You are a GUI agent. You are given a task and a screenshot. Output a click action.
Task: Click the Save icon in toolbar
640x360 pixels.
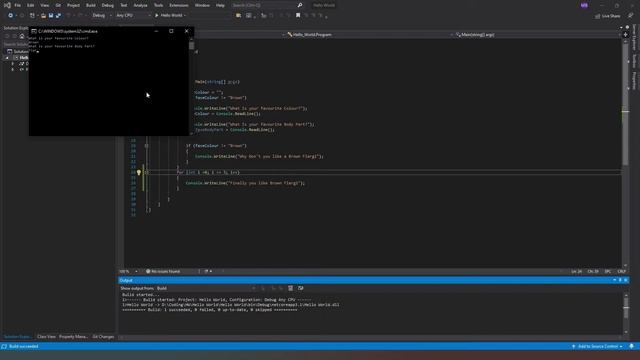[51, 16]
